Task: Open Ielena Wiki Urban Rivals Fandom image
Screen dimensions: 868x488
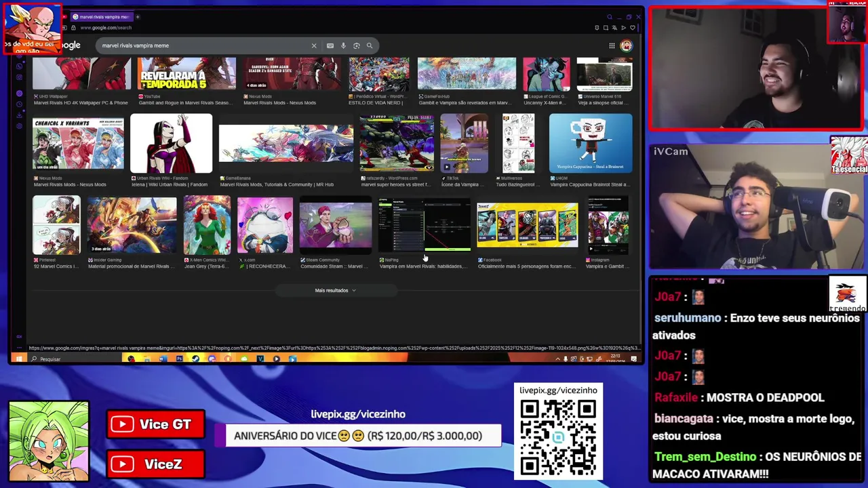Action: [x=171, y=144]
